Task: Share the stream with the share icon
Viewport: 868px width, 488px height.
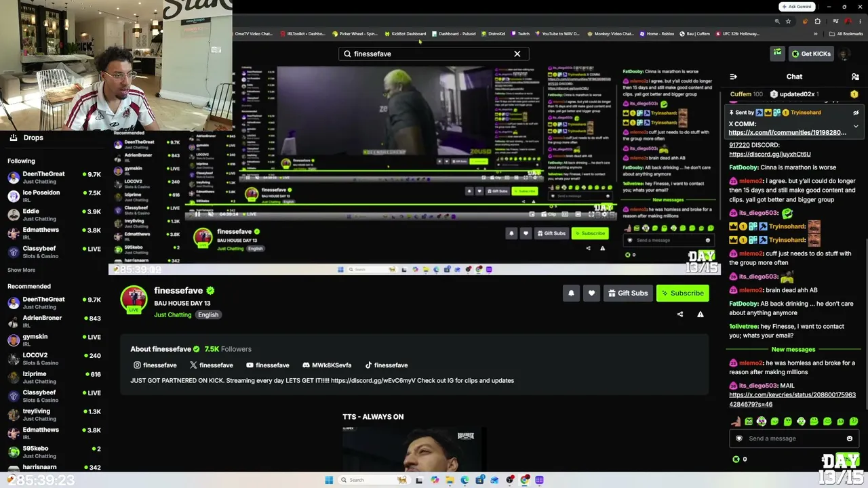Action: click(x=680, y=314)
